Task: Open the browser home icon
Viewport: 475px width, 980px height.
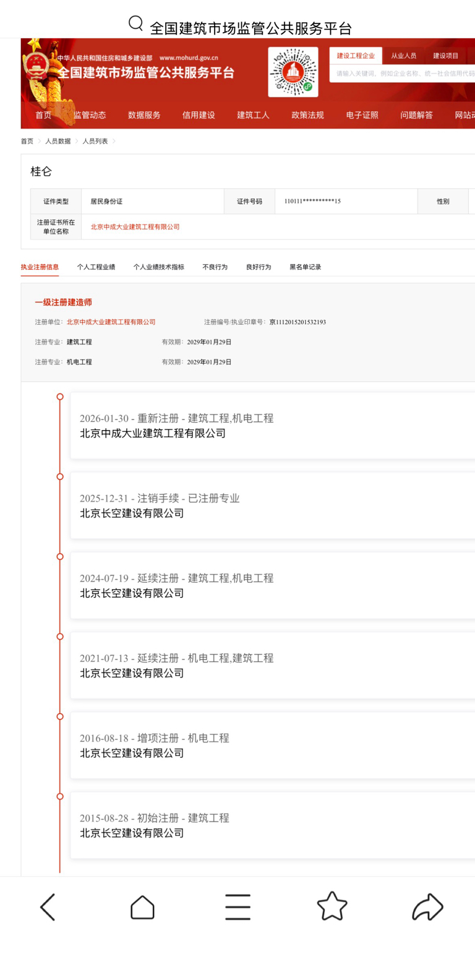Action: point(142,907)
